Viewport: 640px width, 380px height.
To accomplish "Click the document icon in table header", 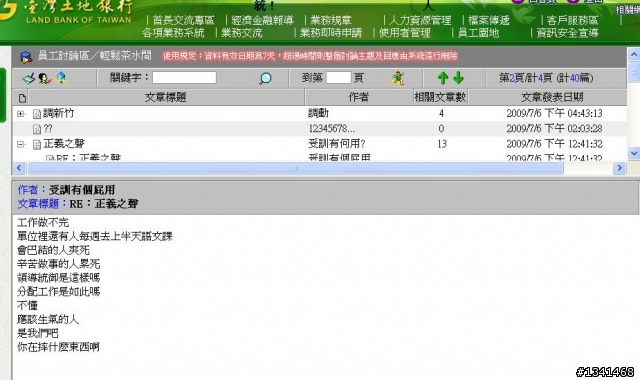I will [x=22, y=98].
